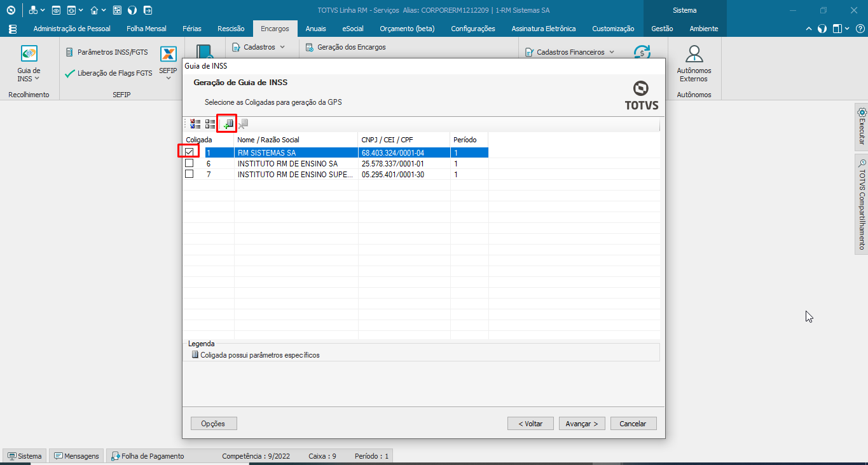The width and height of the screenshot is (868, 465).
Task: Click the CNPJ / CEI / CPF column header
Action: coord(404,140)
